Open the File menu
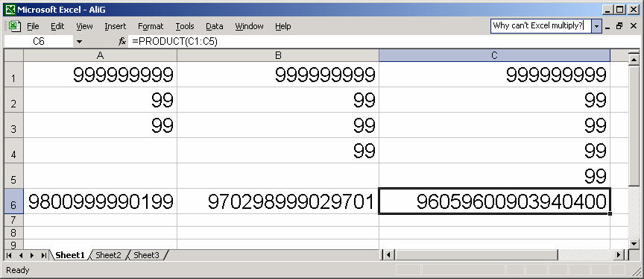The height and width of the screenshot is (279, 644). [33, 26]
